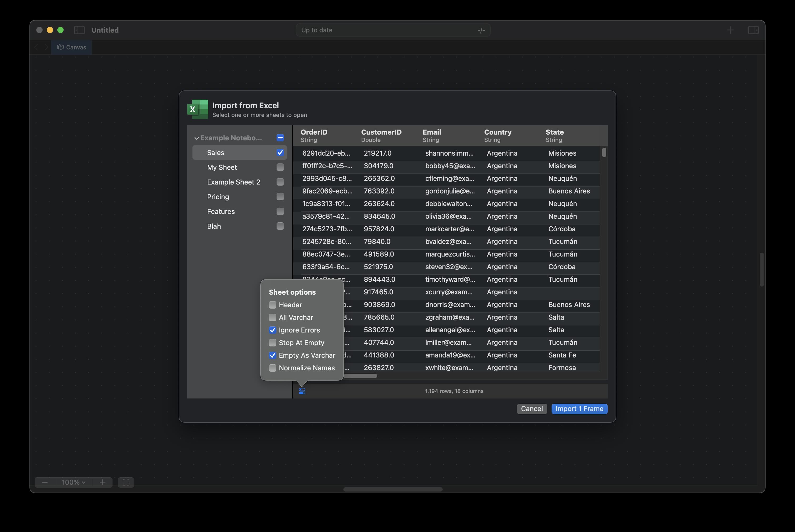Go back with the left navigation arrow

(37, 47)
